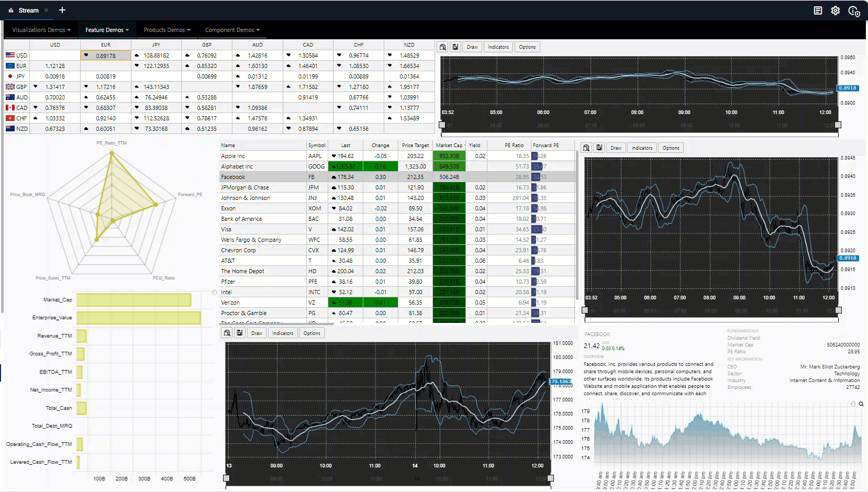Click the news list icon in the title bar
Image resolution: width=868 pixels, height=492 pixels.
click(818, 10)
